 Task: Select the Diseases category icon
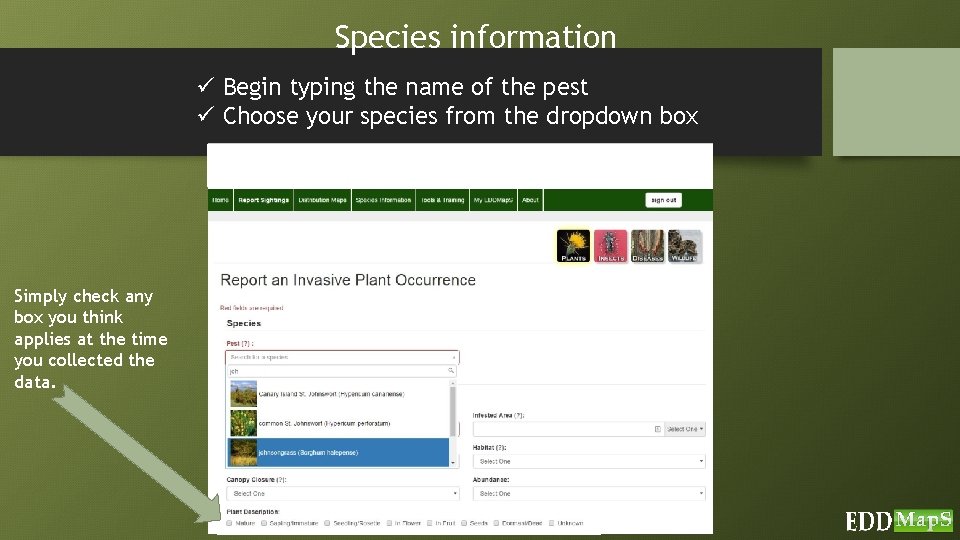[647, 246]
